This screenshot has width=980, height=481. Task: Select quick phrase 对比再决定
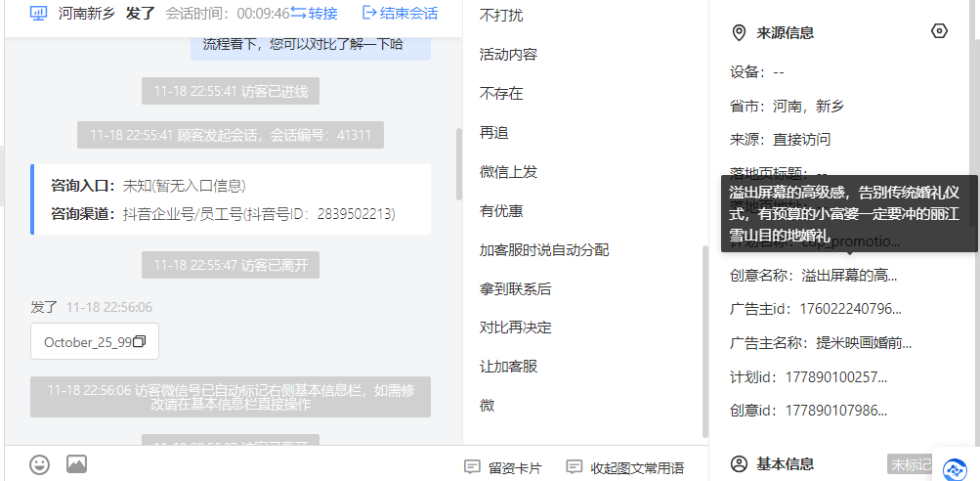tap(516, 328)
